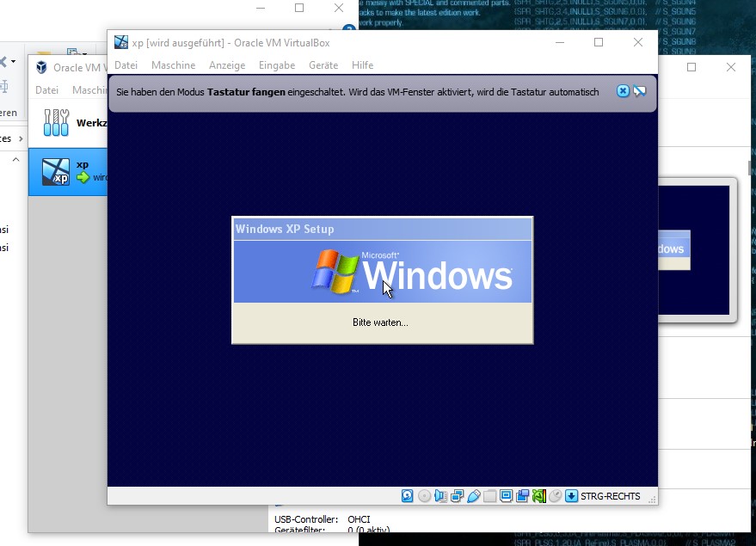Click the VM preview thumbnail in Manager
Screen dimensions: 756x546
[x=694, y=249]
